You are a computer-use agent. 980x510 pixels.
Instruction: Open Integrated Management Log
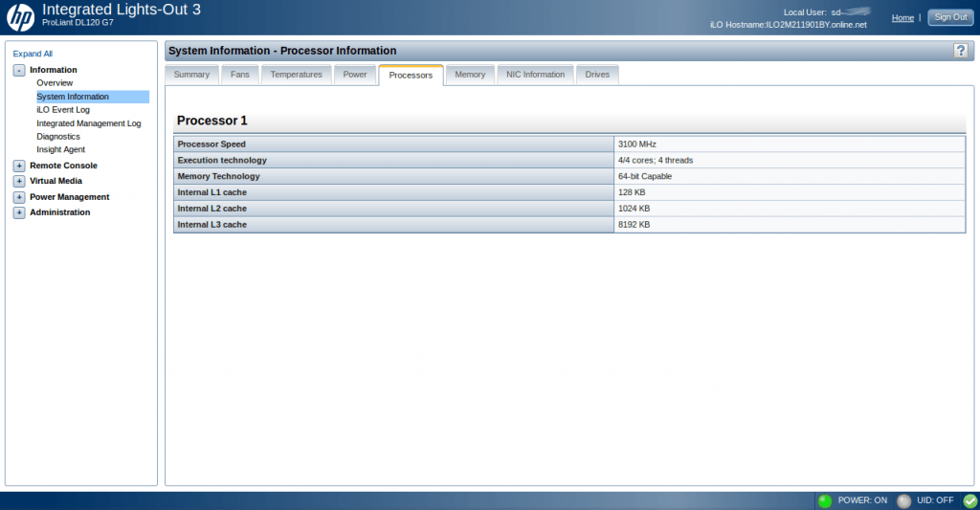[x=89, y=123]
